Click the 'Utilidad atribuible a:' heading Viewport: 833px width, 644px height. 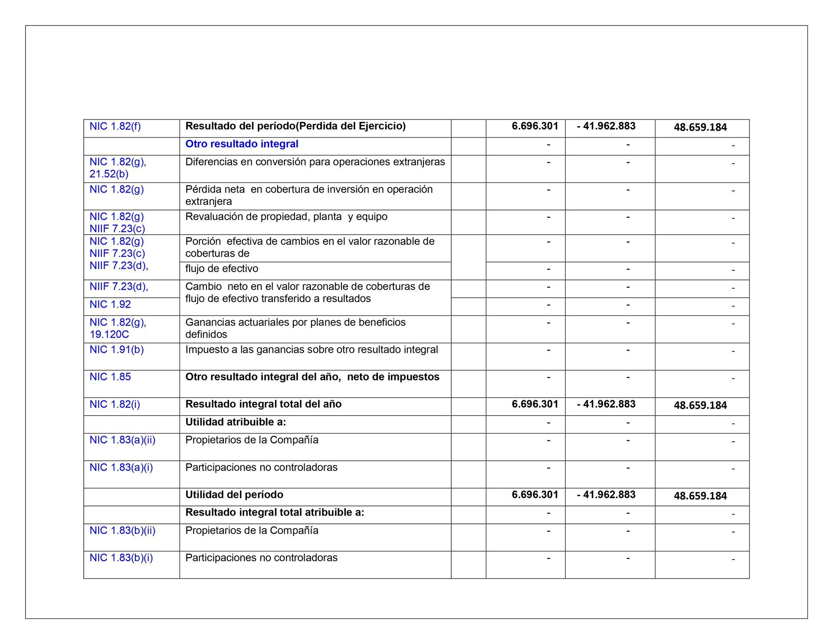click(x=236, y=422)
